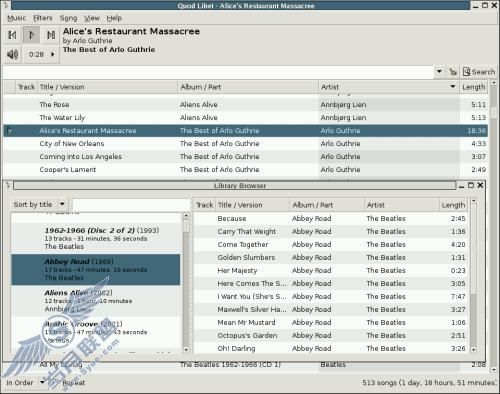Sort main list by Length column
Image resolution: width=500 pixels, height=394 pixels.
coord(473,87)
